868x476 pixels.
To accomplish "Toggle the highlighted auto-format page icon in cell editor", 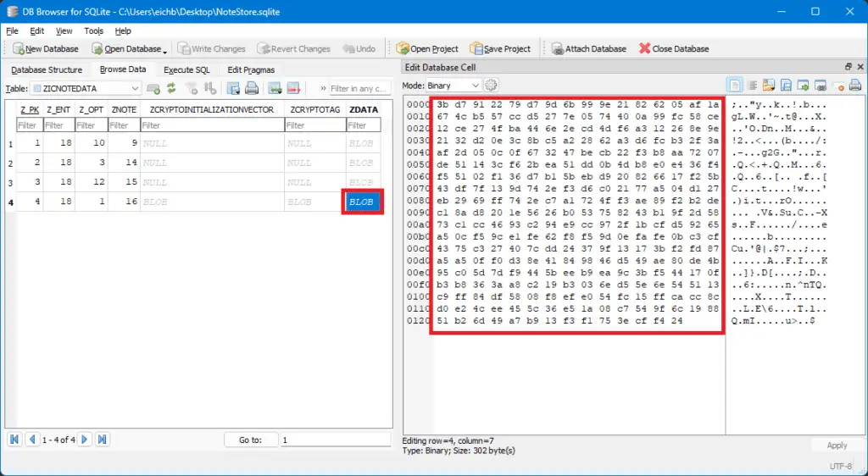I will [735, 86].
